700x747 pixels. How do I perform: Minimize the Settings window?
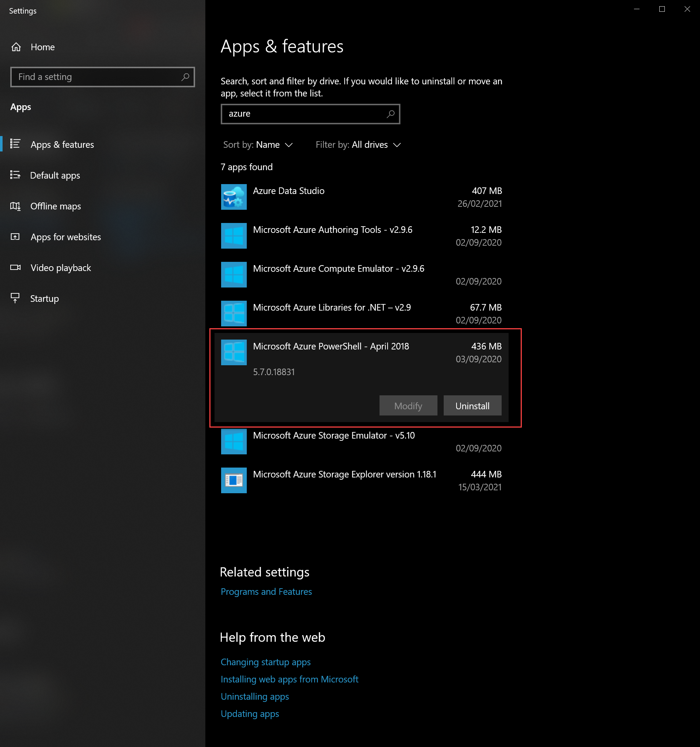(637, 9)
